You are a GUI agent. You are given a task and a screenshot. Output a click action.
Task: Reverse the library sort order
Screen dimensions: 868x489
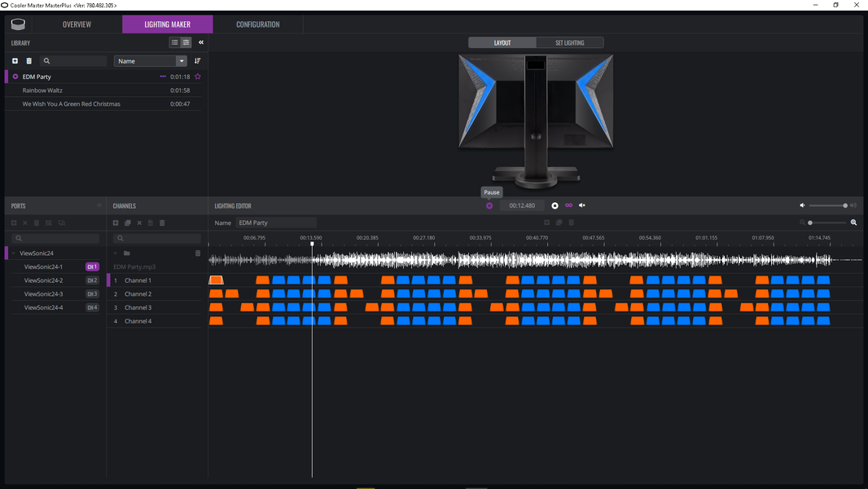click(198, 61)
